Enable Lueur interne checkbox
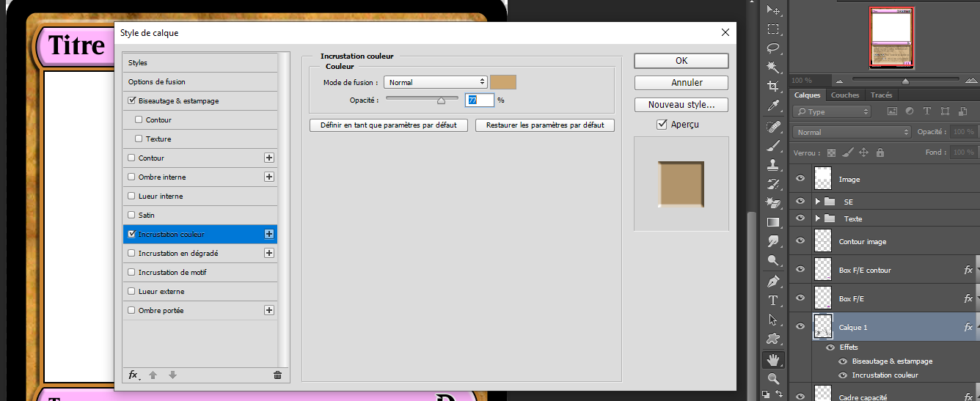 [132, 196]
